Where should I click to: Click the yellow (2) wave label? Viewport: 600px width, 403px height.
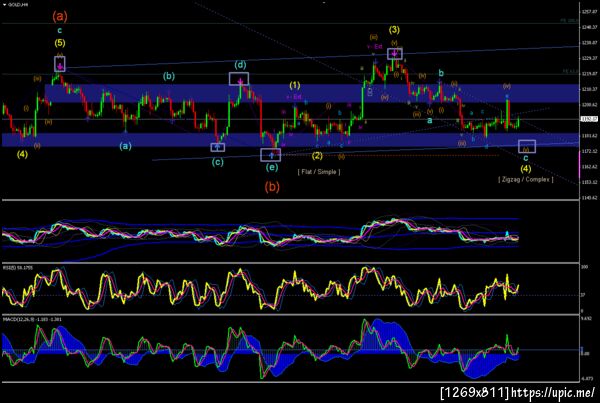(x=317, y=155)
